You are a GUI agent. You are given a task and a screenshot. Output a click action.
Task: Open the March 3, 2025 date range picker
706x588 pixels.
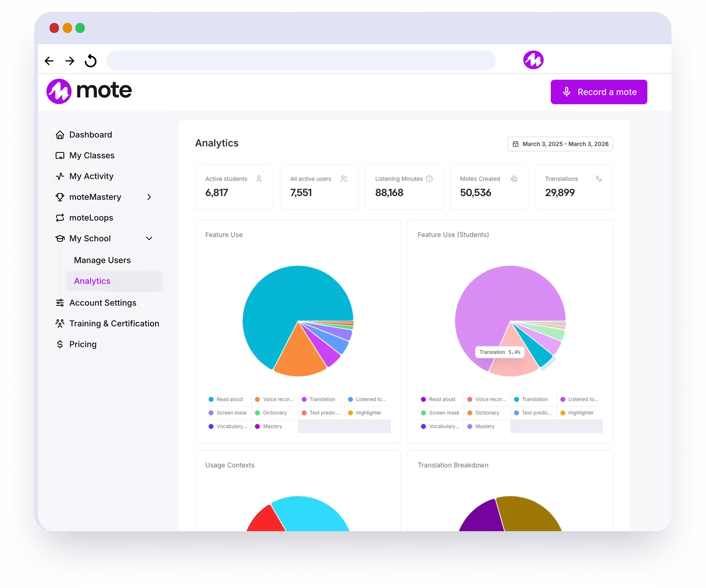pos(560,144)
